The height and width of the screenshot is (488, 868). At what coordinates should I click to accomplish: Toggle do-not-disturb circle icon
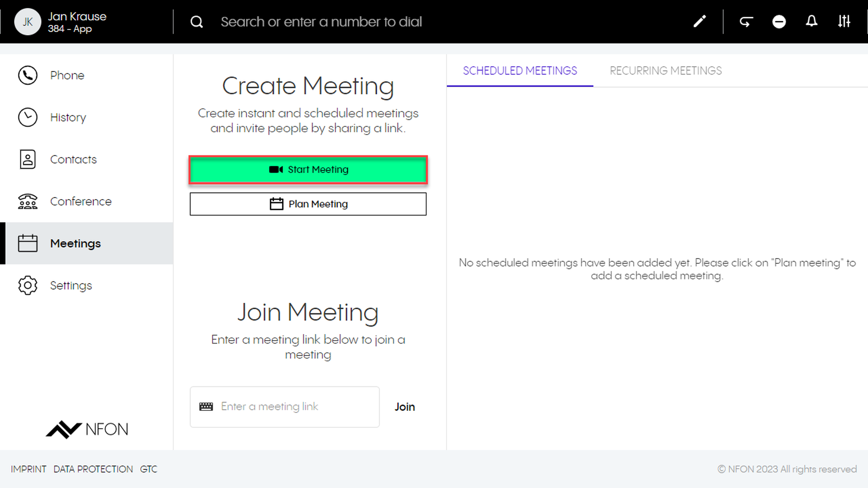coord(779,21)
